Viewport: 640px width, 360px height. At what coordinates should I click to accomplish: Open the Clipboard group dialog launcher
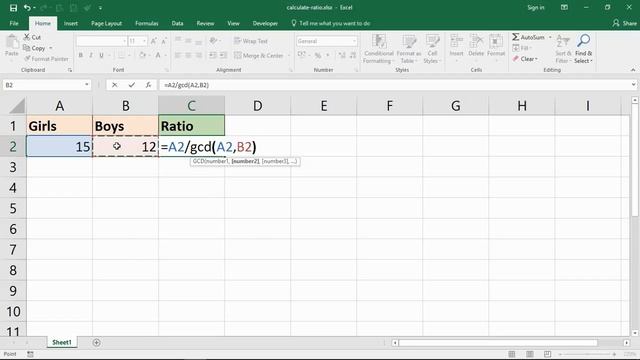point(70,70)
